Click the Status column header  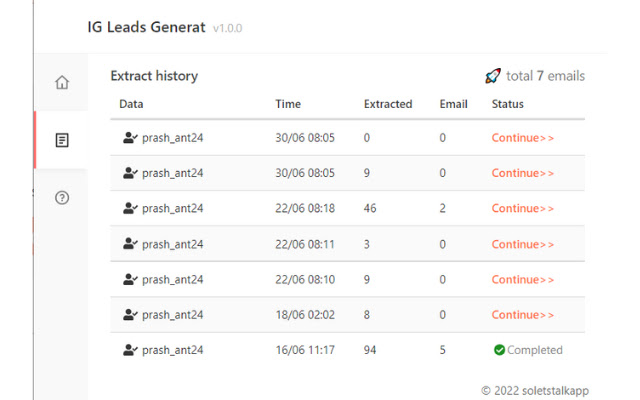[507, 104]
